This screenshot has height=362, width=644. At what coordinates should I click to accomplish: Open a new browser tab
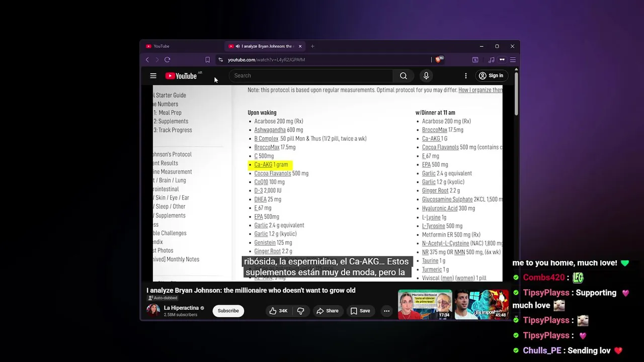(312, 46)
